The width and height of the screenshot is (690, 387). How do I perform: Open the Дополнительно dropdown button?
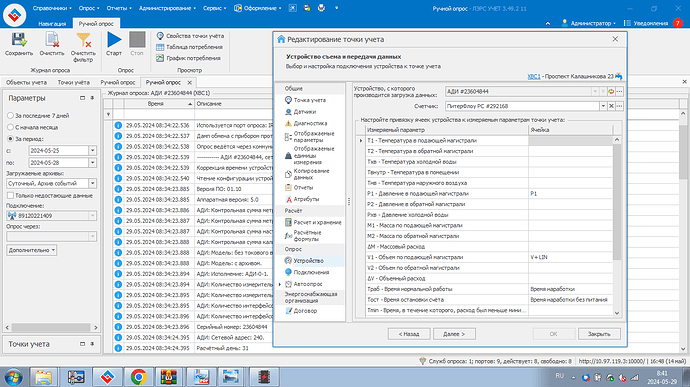point(32,250)
